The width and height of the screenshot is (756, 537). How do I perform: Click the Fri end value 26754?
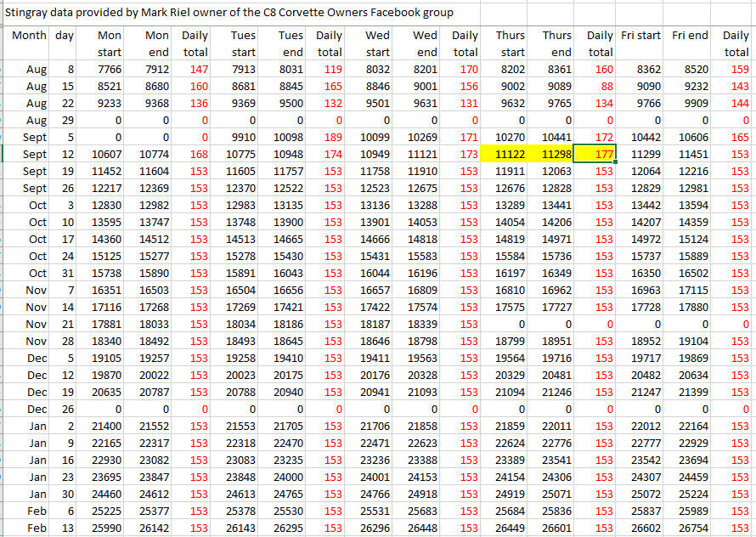point(689,528)
